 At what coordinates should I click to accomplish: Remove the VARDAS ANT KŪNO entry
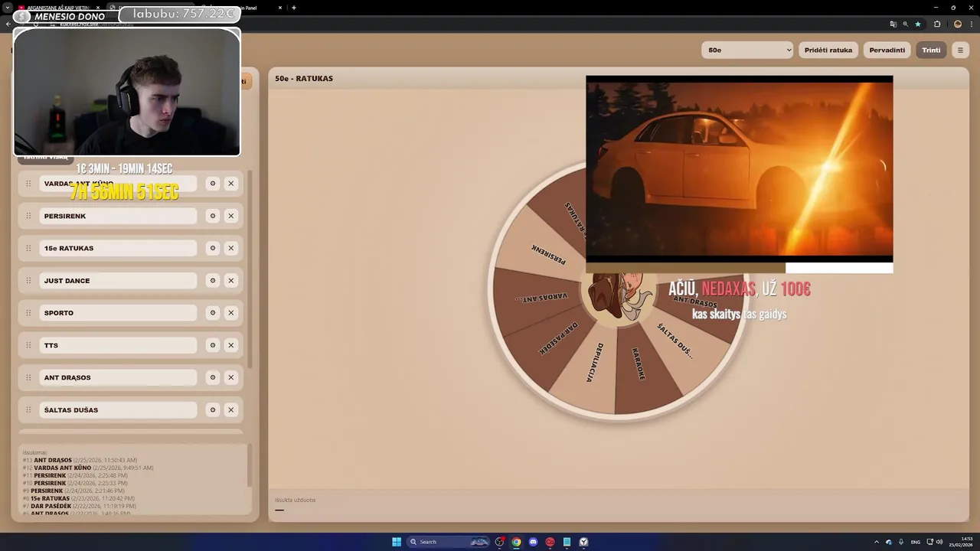pos(230,184)
